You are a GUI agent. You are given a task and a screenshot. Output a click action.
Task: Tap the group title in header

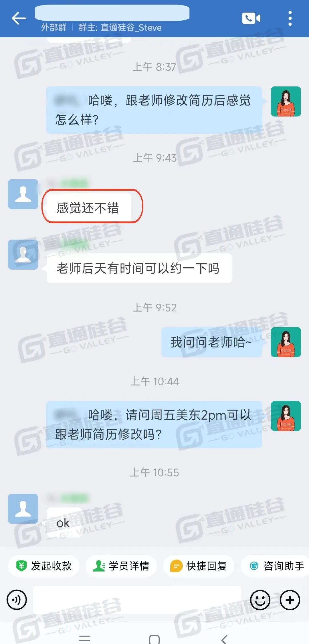pyautogui.click(x=112, y=13)
